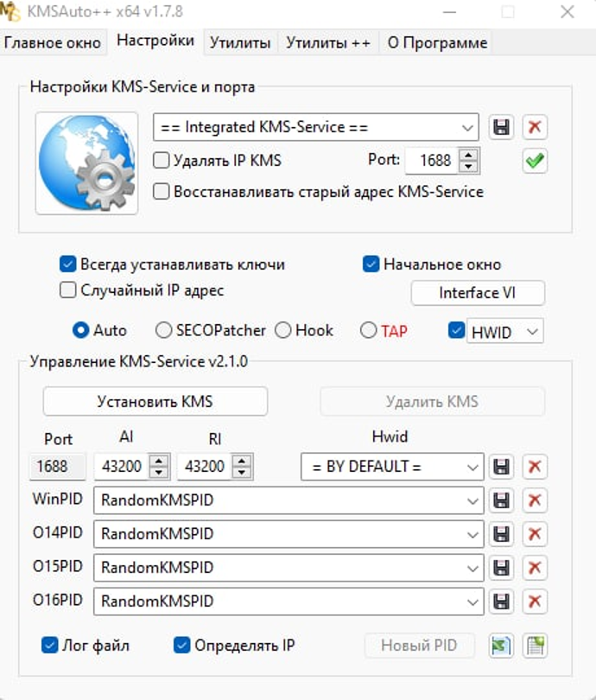Screen dimensions: 596x700
Task: Click the RI interval input field
Action: 205,467
